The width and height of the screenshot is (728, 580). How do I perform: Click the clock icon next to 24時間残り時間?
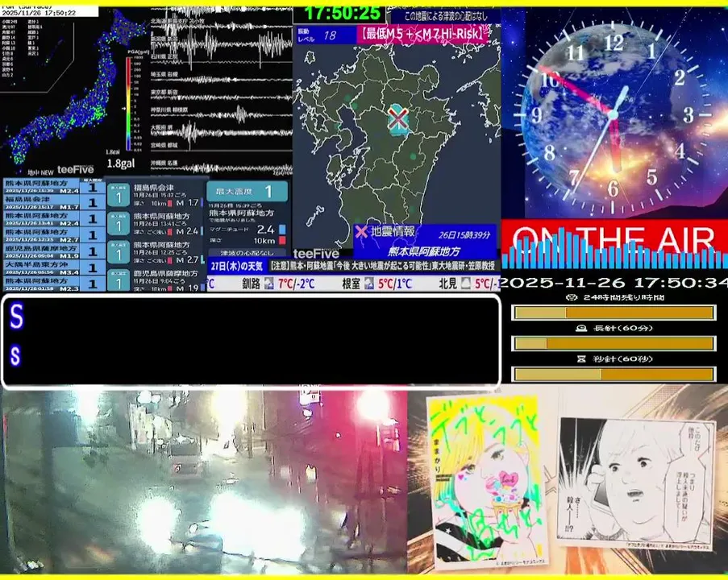click(572, 297)
